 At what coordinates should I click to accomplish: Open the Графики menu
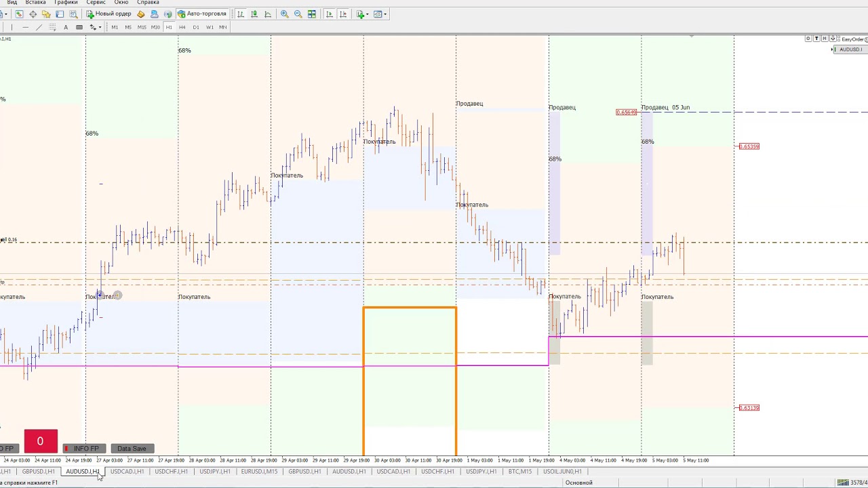(66, 3)
